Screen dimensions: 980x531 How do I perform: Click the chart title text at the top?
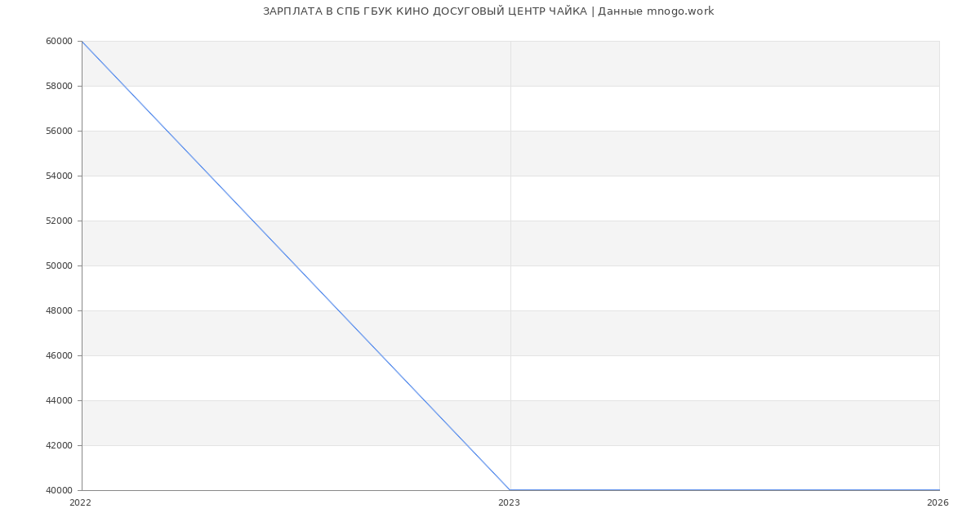(x=488, y=11)
